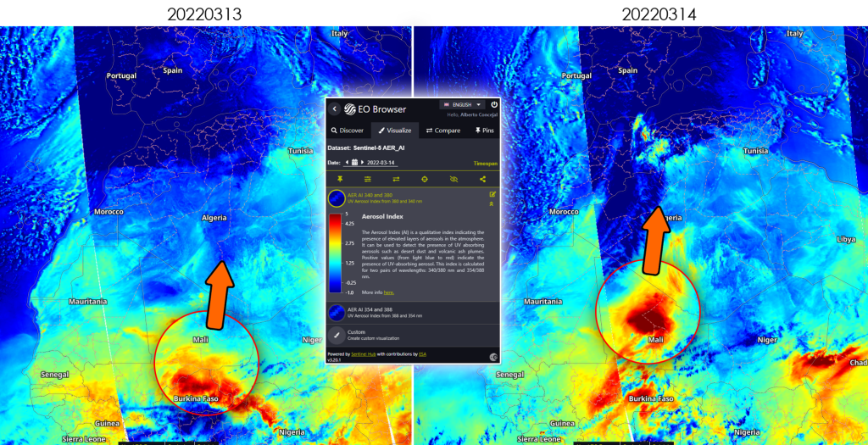Pin the current layer with pin icon
This screenshot has height=445, width=868.
pyautogui.click(x=339, y=179)
